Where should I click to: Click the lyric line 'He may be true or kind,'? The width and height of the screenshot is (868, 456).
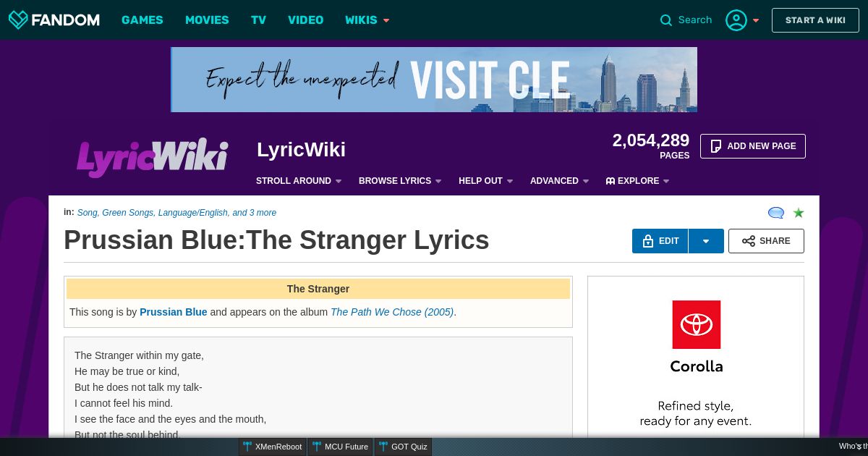tap(127, 371)
